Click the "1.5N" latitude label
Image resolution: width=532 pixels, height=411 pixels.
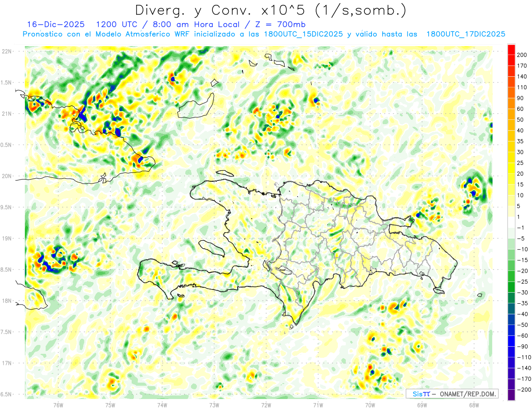(7, 82)
